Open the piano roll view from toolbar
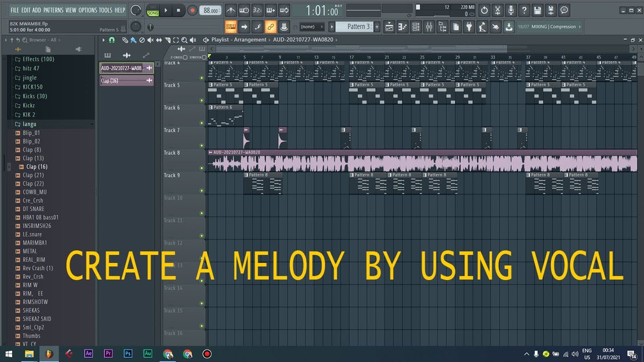This screenshot has width=644, height=362. click(403, 27)
